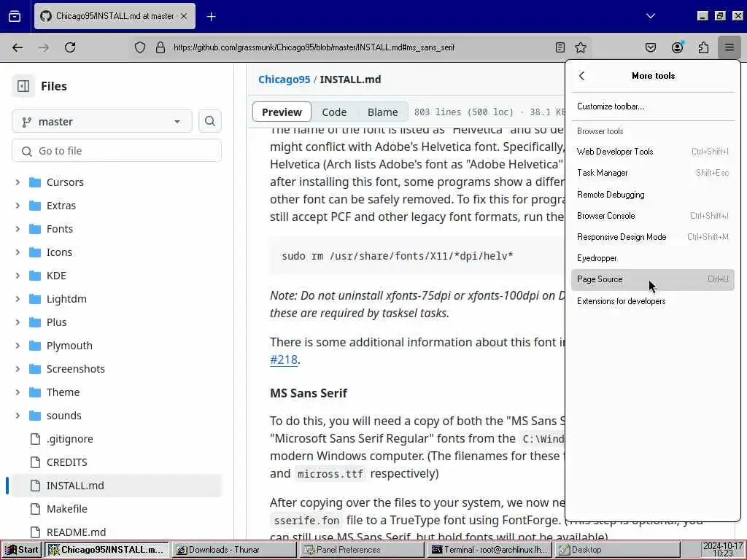Screen dimensions: 747x560
Task: Open the Extensions puzzle icon
Action: point(703,47)
